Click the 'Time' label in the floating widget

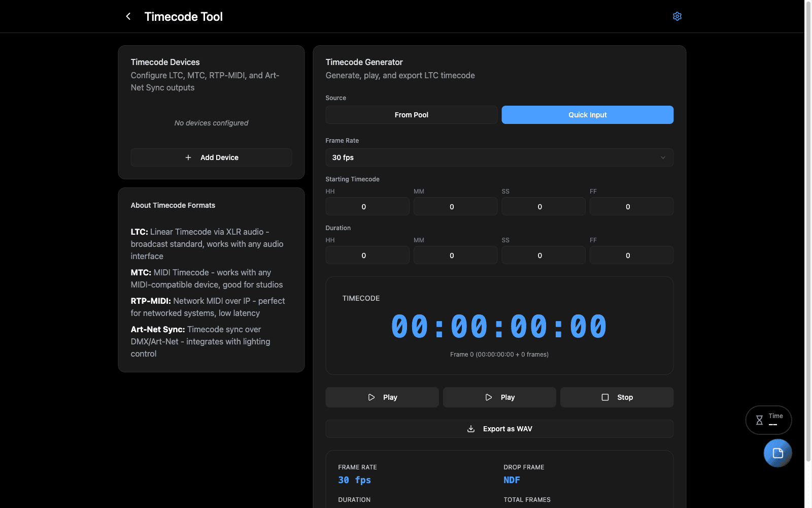[775, 416]
